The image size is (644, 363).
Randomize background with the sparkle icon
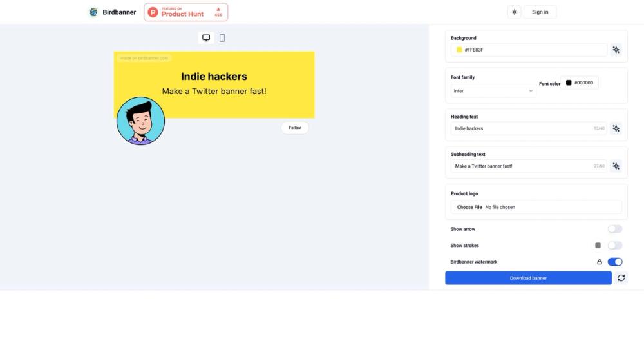pos(616,50)
